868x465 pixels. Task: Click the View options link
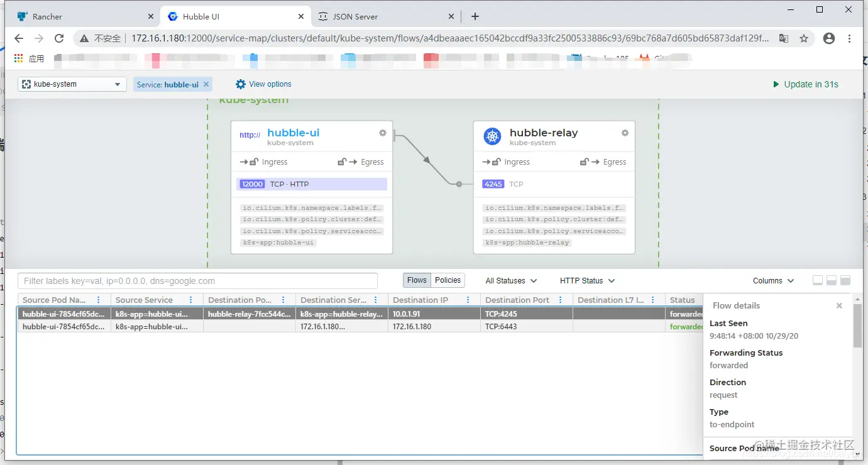pos(270,84)
